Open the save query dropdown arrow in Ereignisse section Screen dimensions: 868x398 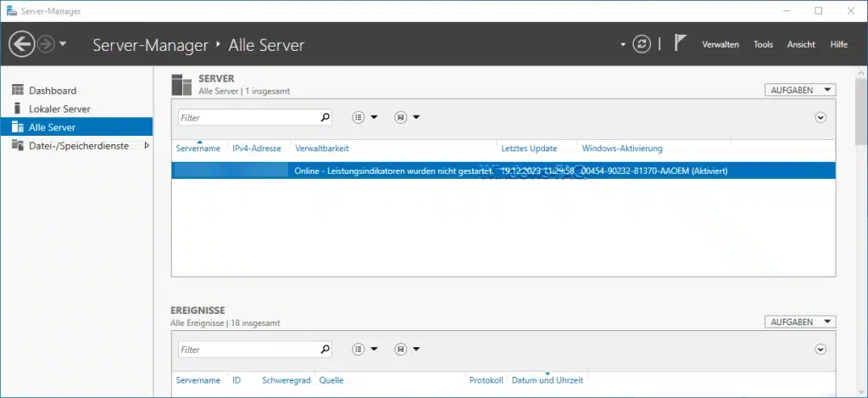[x=416, y=350]
